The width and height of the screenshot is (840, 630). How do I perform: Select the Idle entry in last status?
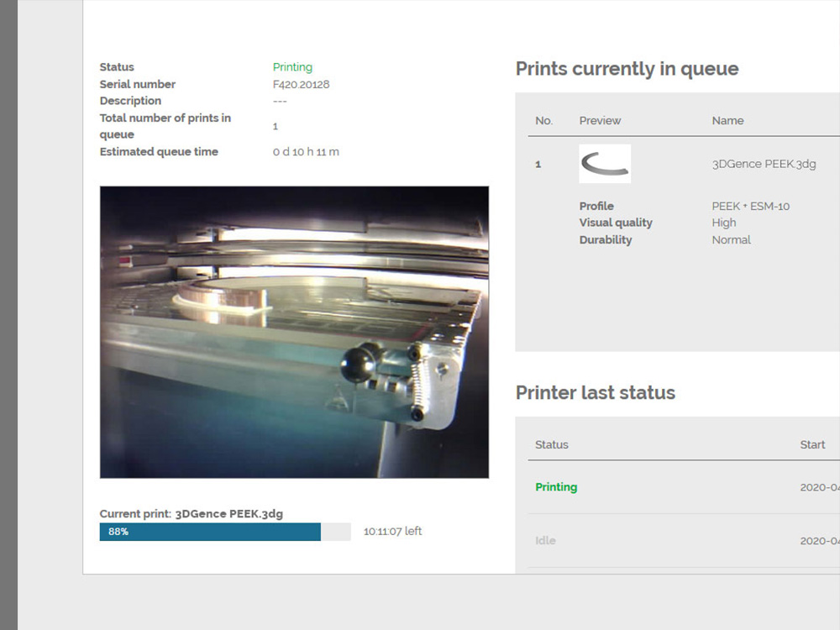(x=545, y=541)
